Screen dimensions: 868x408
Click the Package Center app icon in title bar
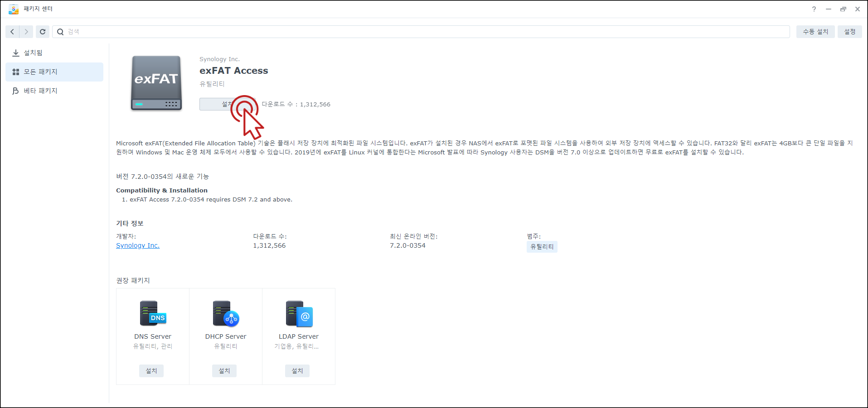point(14,9)
